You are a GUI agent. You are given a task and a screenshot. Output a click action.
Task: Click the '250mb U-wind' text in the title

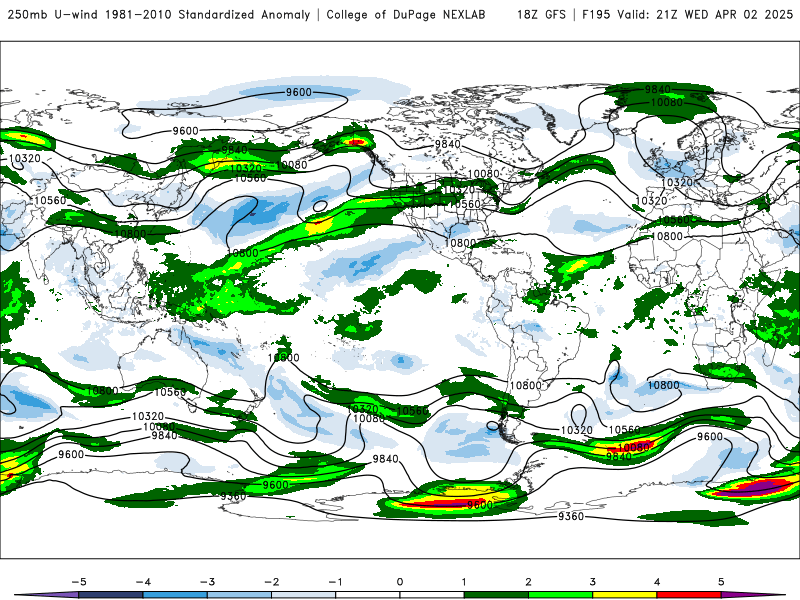[x=53, y=15]
